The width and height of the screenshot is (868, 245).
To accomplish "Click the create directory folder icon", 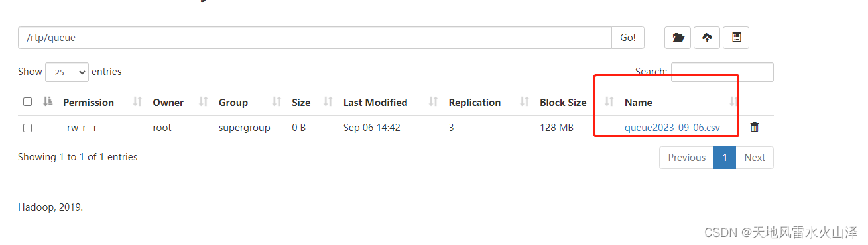I will point(678,38).
